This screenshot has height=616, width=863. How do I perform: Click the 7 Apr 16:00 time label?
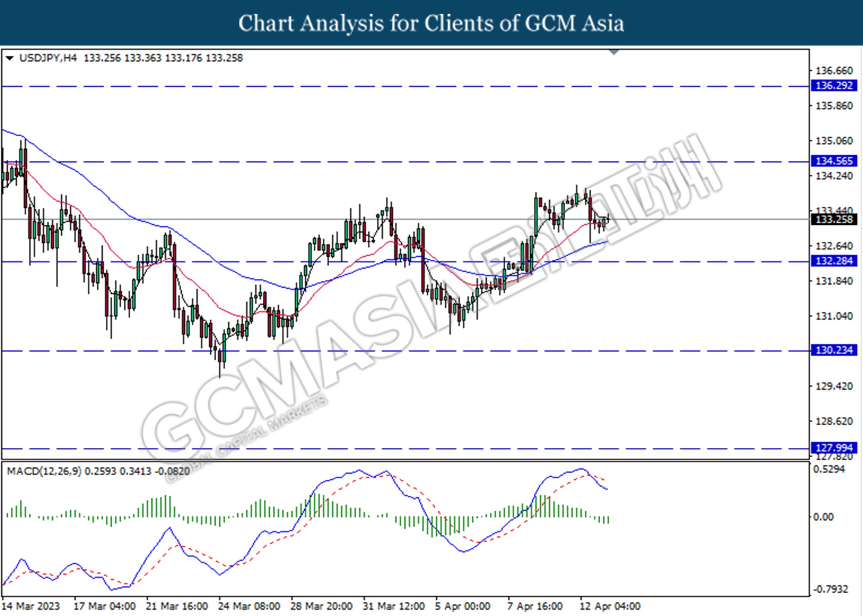(x=535, y=606)
